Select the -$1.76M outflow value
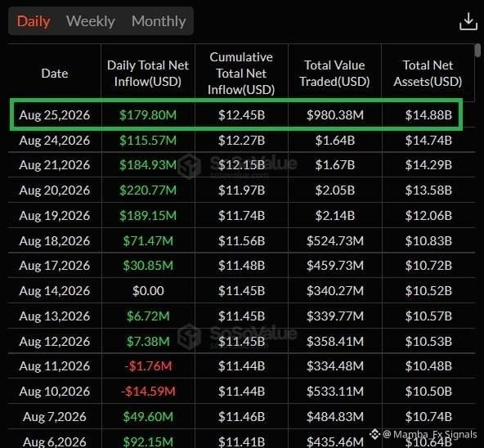 tap(148, 366)
